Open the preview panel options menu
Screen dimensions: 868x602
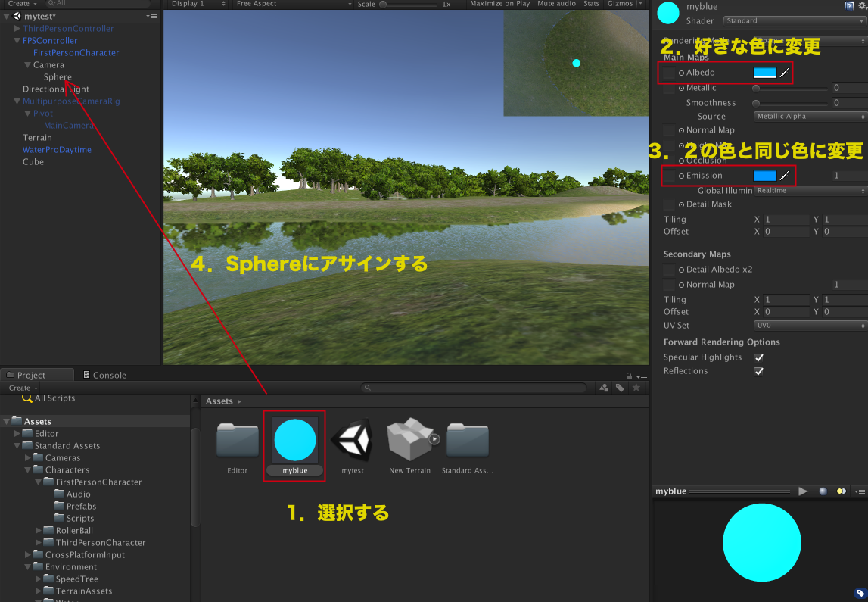coord(860,491)
